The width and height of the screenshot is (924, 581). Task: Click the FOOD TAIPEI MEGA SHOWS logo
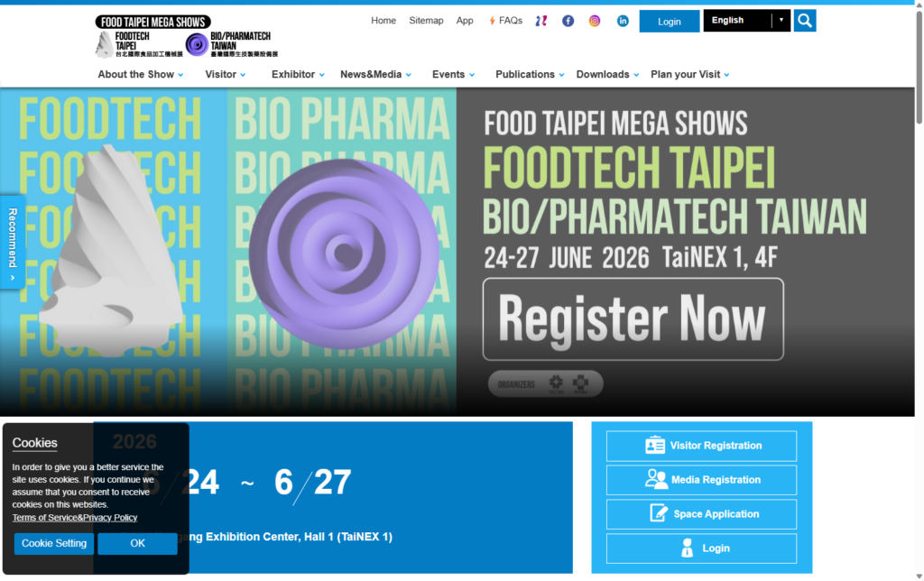pyautogui.click(x=152, y=20)
